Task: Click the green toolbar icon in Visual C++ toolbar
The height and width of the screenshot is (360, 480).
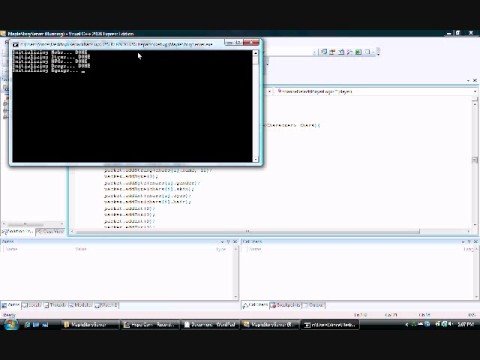Action: click(358, 52)
